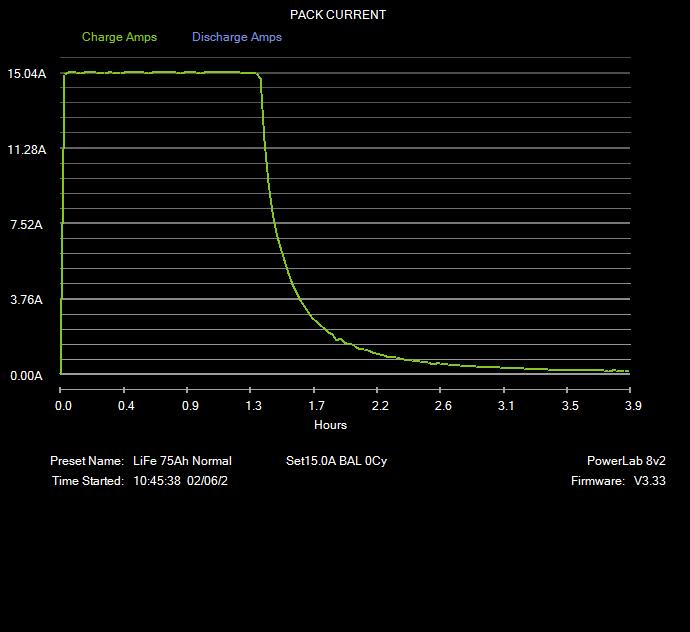
Task: Click the Charge Amps legend label
Action: click(119, 37)
